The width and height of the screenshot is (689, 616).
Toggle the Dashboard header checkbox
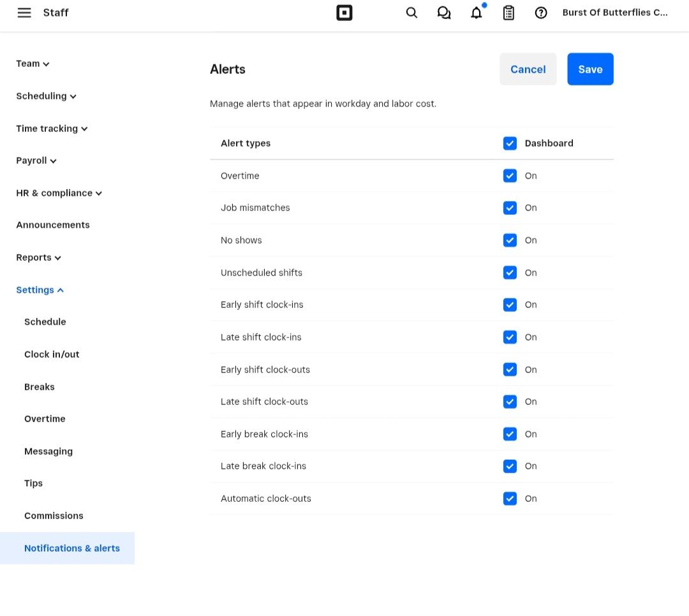click(x=510, y=143)
